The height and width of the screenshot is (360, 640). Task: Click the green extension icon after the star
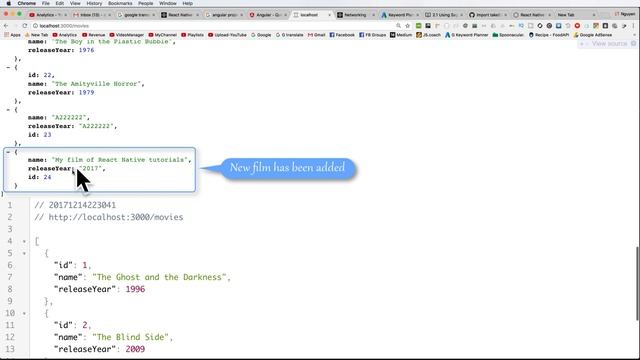418,26
